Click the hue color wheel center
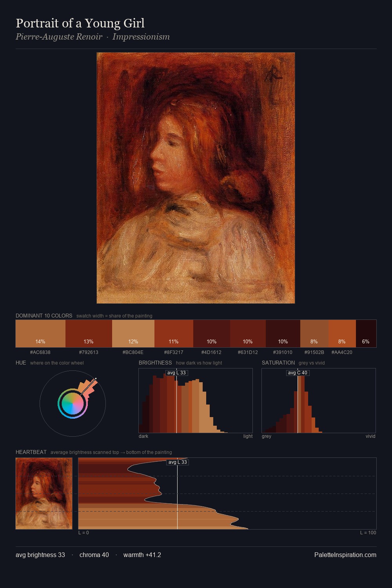 click(73, 403)
